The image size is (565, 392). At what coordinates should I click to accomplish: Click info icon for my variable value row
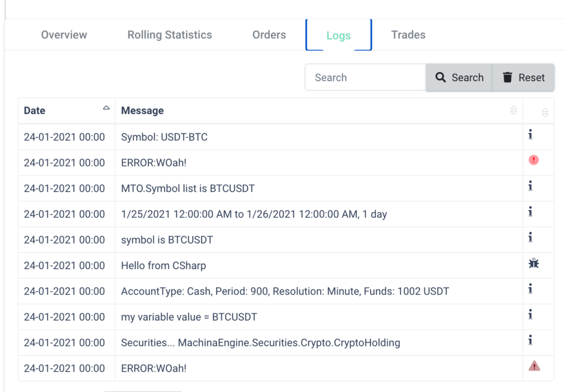pos(530,314)
